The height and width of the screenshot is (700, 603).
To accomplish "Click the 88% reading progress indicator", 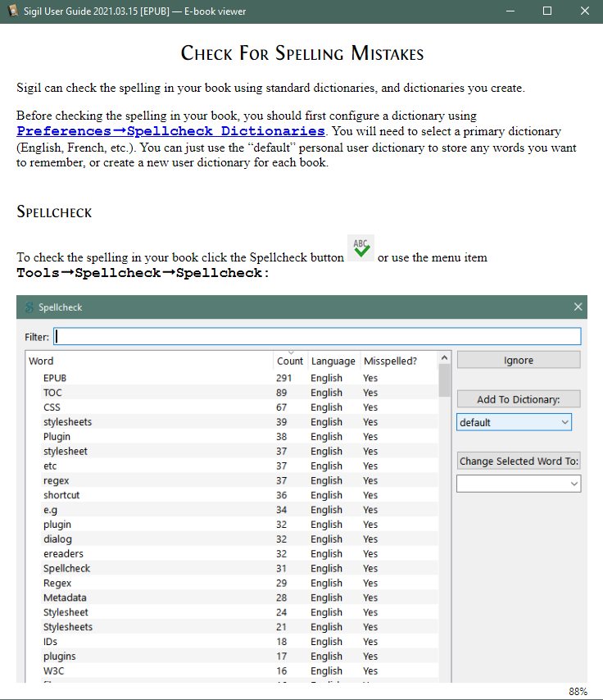I will coord(578,692).
